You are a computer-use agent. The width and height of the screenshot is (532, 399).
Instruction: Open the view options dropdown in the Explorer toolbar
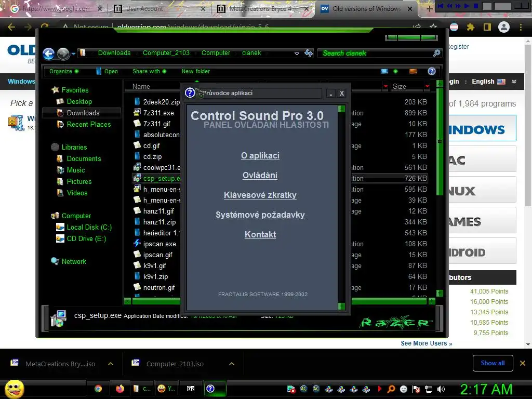coord(395,71)
